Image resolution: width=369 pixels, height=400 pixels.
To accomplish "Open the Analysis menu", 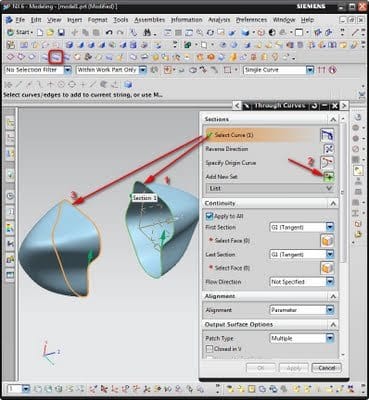I will tap(219, 20).
